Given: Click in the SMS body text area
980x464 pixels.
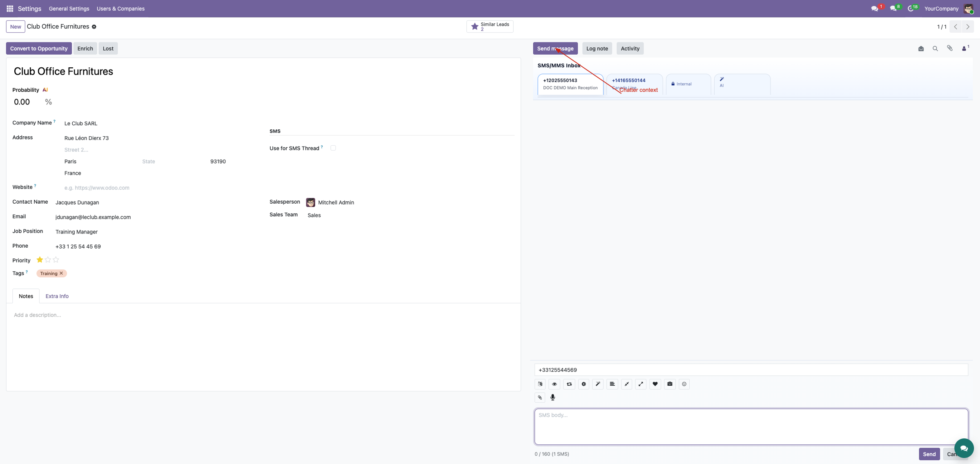Looking at the screenshot, I should click(751, 426).
